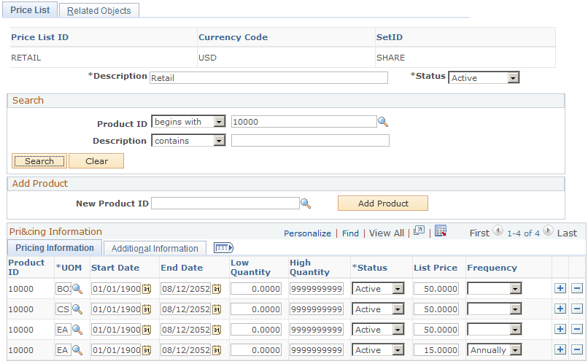This screenshot has width=588, height=364.
Task: Open End Date calendar for CS row
Action: [x=217, y=309]
